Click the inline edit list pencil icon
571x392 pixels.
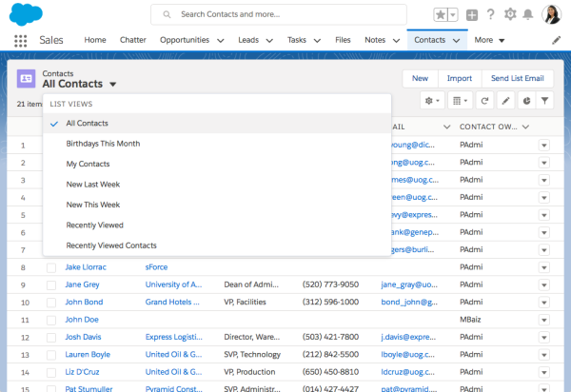pyautogui.click(x=505, y=101)
